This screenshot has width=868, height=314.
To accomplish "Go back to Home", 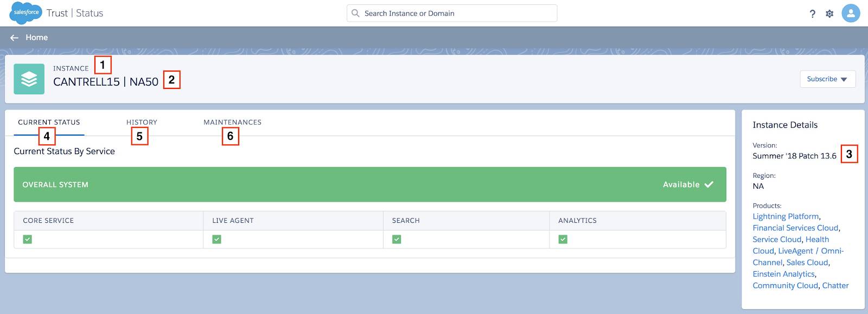I will 36,37.
